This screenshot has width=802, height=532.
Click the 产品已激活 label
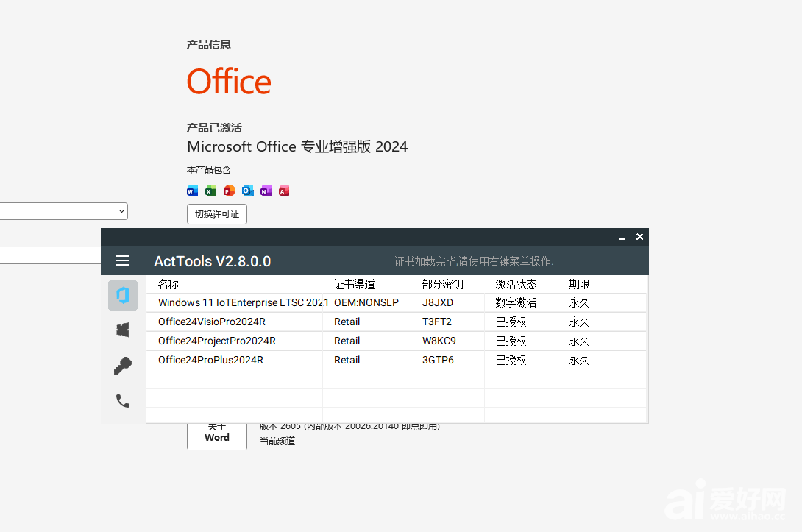[x=214, y=127]
